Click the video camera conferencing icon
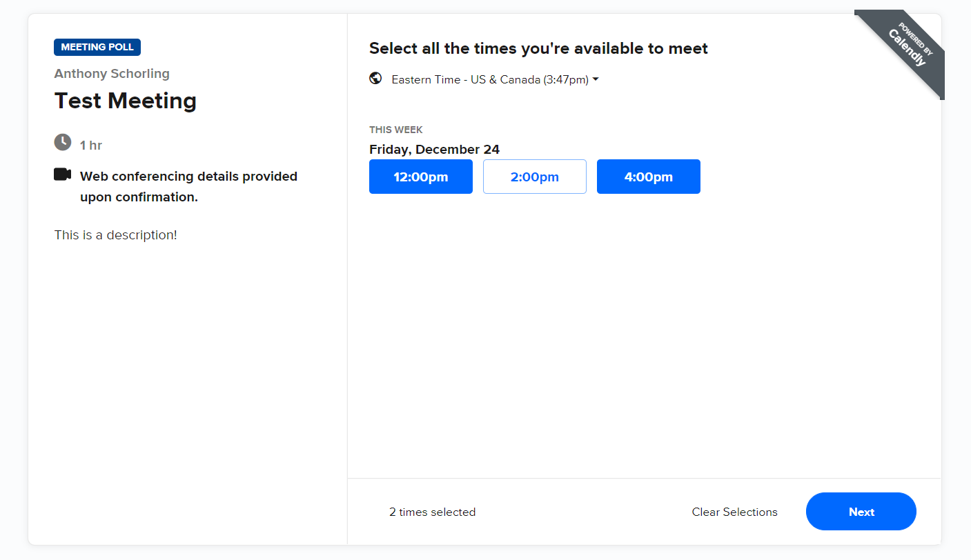Viewport: 971px width, 560px height. [63, 174]
